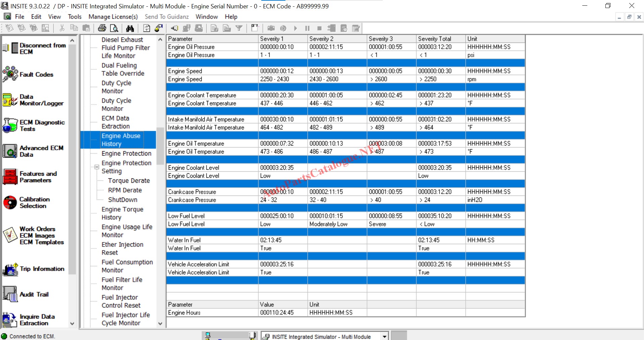
Task: Click the Print icon in toolbar
Action: (x=102, y=28)
